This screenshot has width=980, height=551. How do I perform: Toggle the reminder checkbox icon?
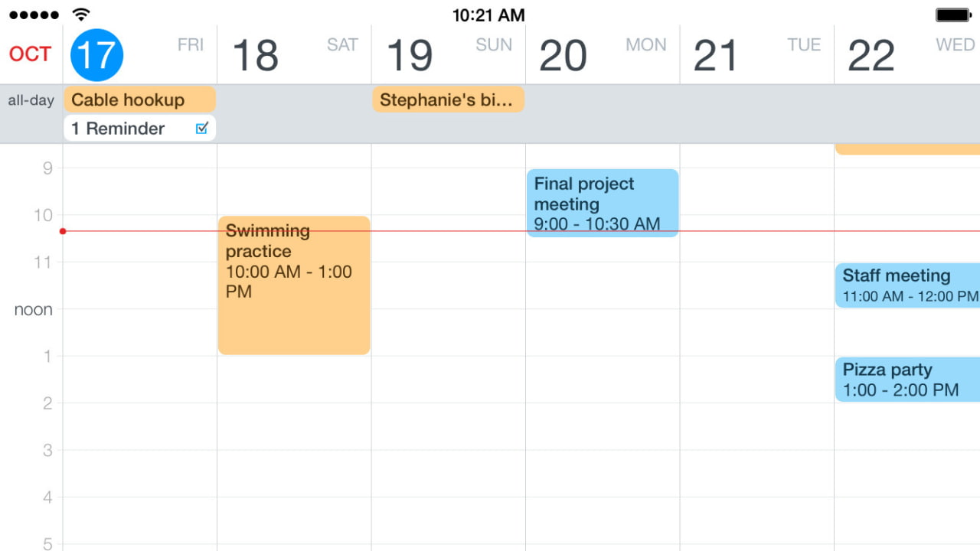click(201, 129)
